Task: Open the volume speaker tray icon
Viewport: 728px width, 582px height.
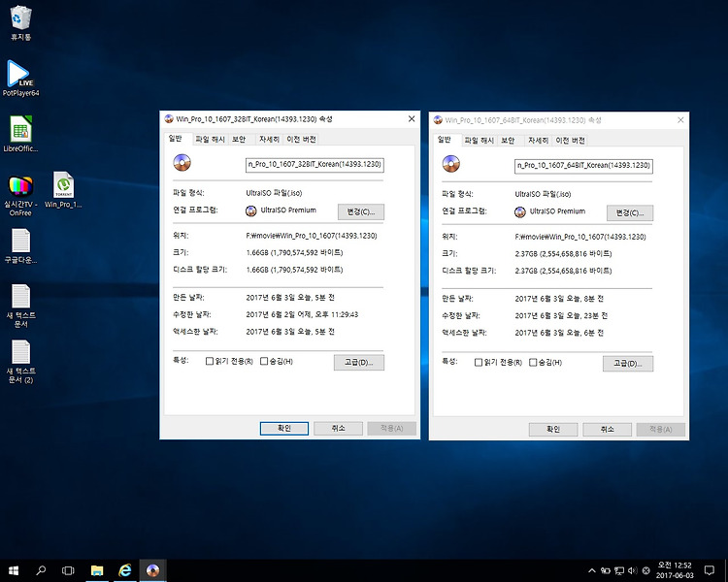Action: click(x=632, y=570)
